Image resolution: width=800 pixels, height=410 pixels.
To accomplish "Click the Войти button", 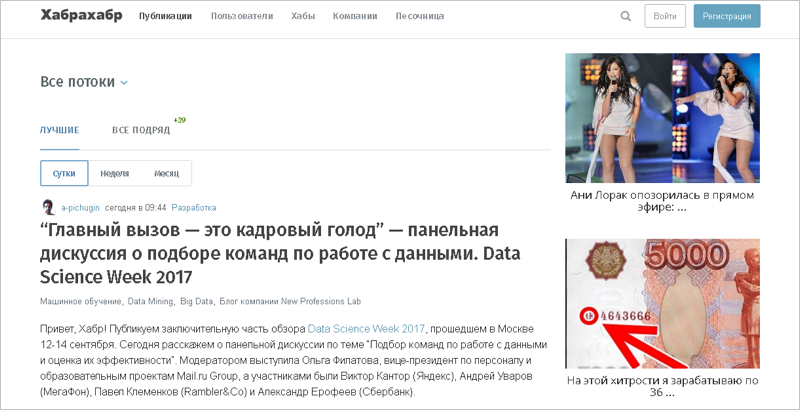I will click(665, 16).
